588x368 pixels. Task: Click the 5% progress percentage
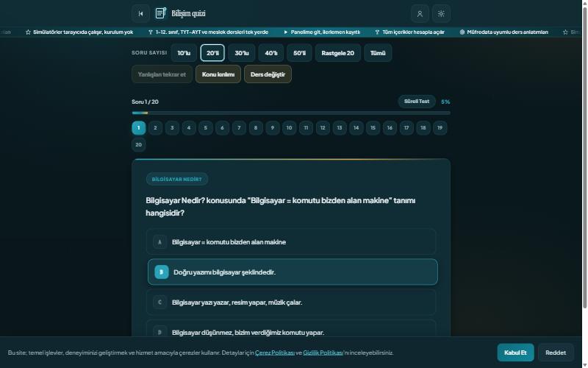click(445, 102)
